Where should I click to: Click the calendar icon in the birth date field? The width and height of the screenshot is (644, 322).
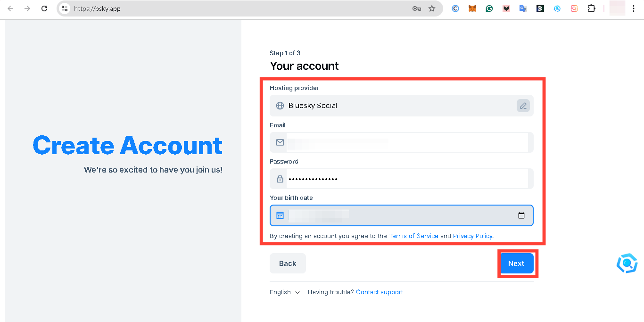pyautogui.click(x=280, y=215)
